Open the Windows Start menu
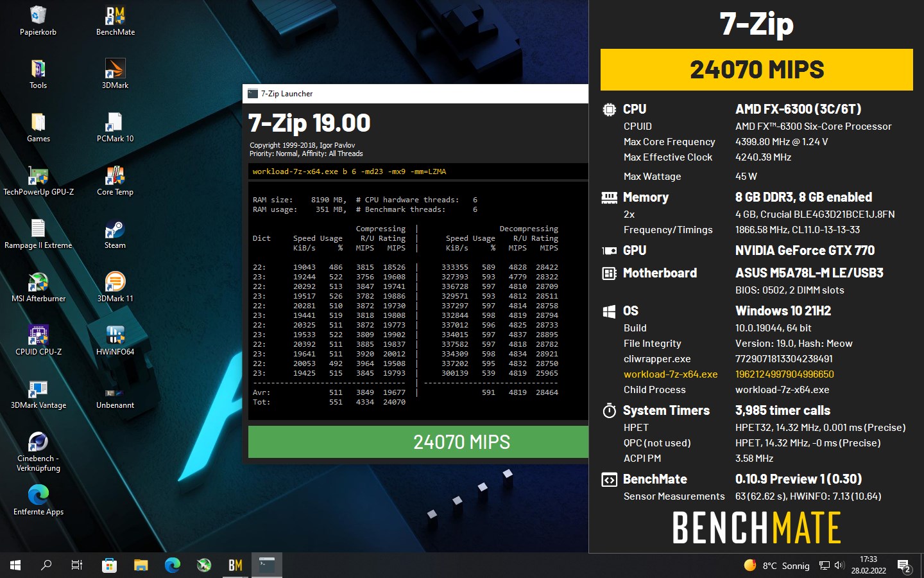The width and height of the screenshot is (924, 578). 15,565
